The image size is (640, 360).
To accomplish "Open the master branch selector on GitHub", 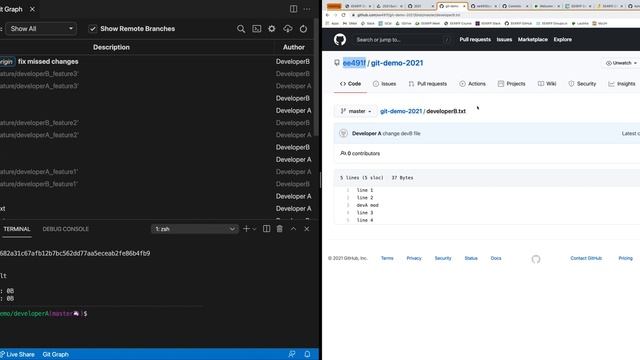I will 356,111.
